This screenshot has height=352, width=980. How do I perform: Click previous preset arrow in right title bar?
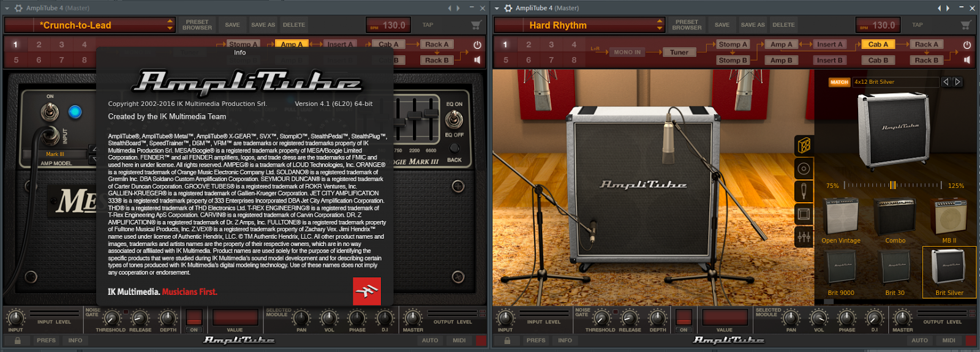coord(940,8)
